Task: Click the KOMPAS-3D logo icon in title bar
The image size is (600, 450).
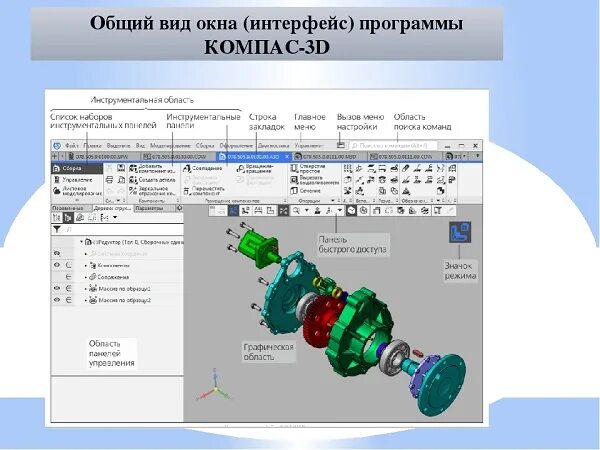Action: (57, 145)
